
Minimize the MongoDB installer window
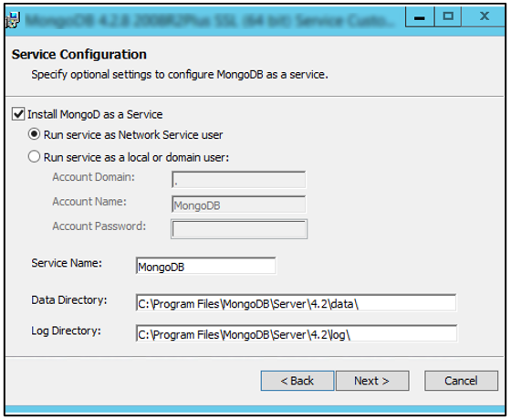420,16
